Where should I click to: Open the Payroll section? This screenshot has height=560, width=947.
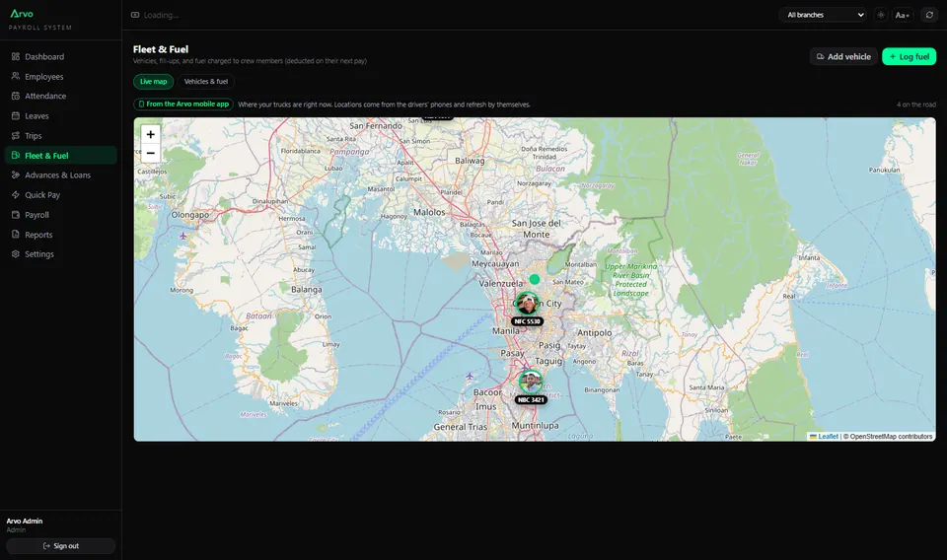[60, 215]
